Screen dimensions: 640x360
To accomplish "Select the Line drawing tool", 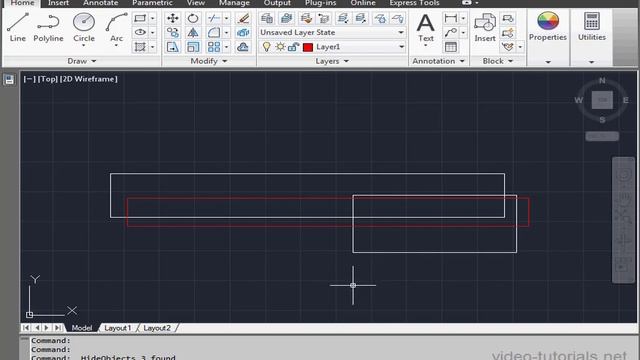I will point(18,27).
